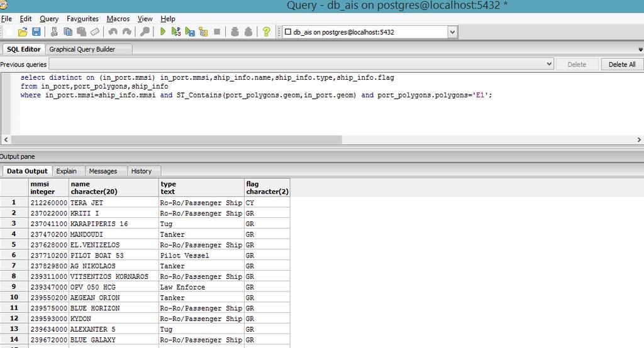
Task: Select row header number 1
Action: [14, 202]
